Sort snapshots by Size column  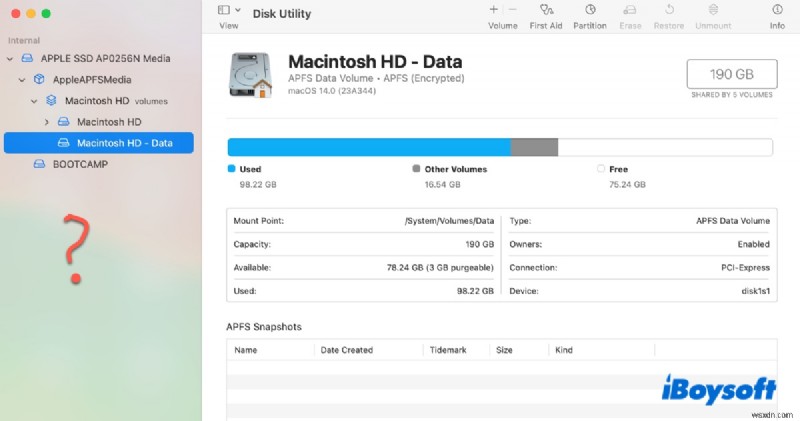pos(504,350)
